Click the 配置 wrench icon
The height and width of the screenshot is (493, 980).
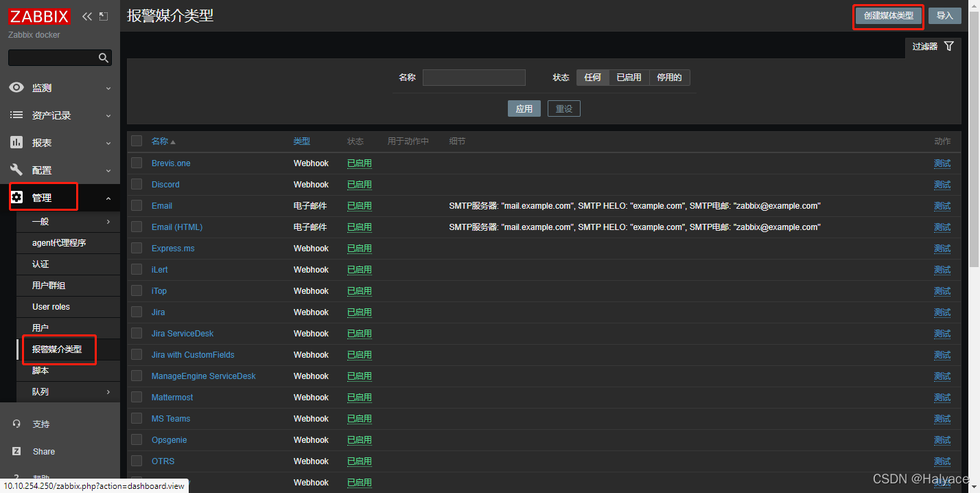(16, 170)
